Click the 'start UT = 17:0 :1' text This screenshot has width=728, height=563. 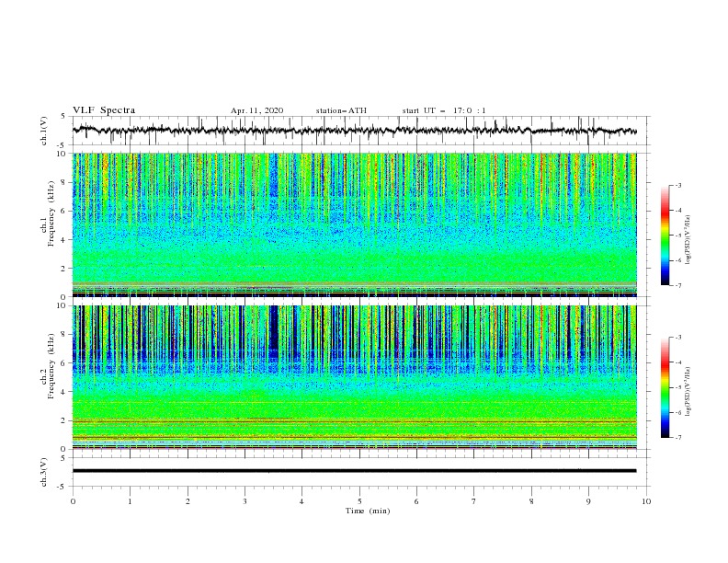click(x=444, y=110)
